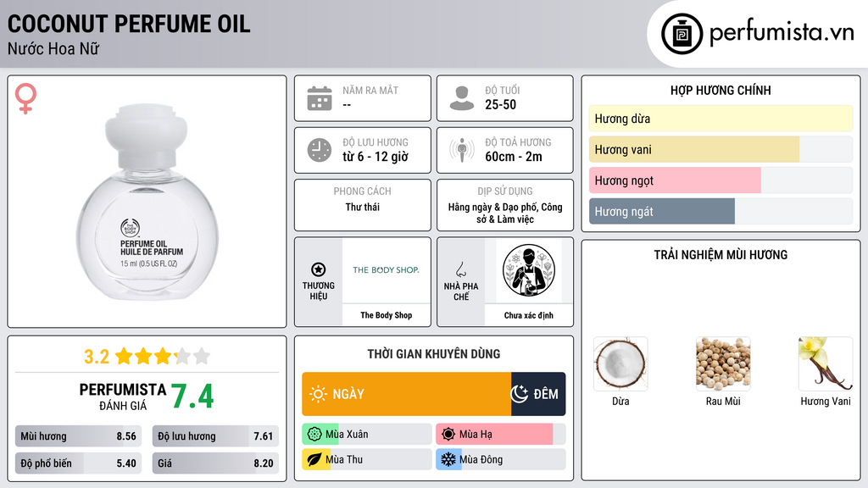Click the 3.2 user rating number
This screenshot has height=488, width=868.
[x=97, y=357]
